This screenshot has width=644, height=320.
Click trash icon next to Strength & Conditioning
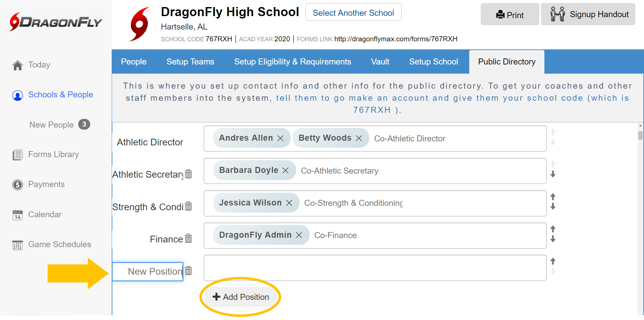click(x=189, y=206)
